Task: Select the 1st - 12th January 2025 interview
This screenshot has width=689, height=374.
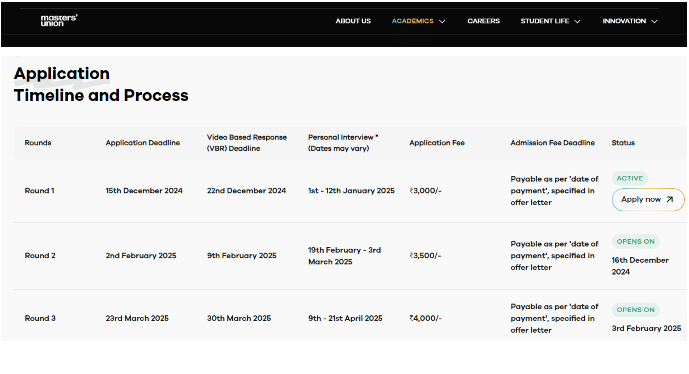Action: coord(352,191)
